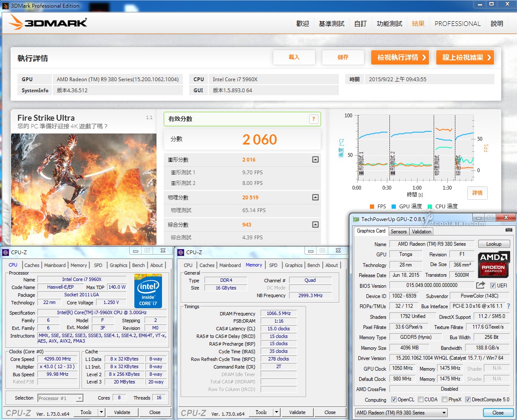Select the Bench tab in the CPU-Z Memory window
This screenshot has width=517, height=420.
(x=314, y=265)
